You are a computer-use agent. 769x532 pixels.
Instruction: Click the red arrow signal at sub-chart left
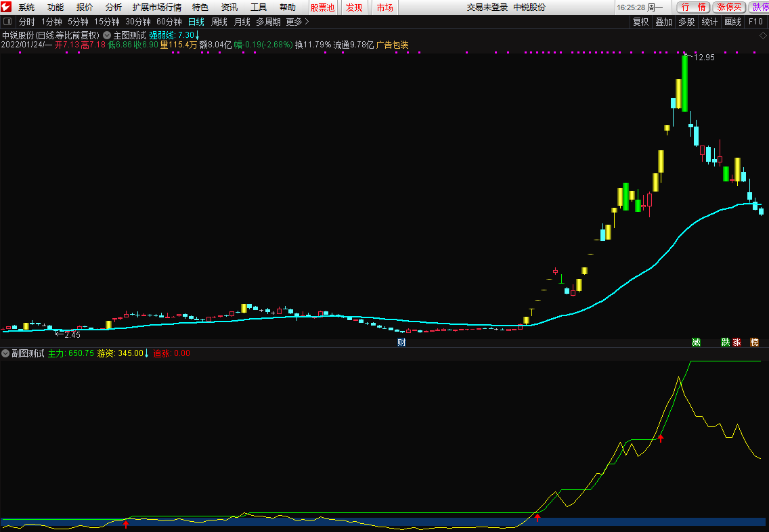(126, 524)
